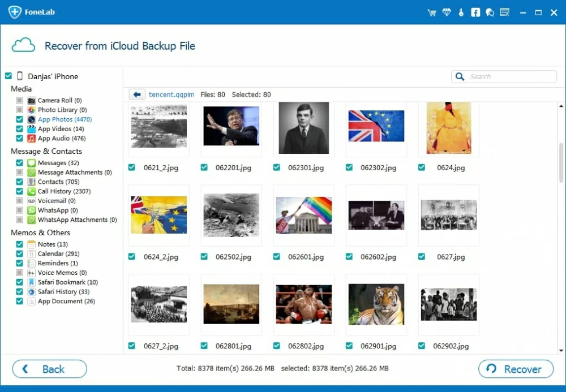Select the Call History category
This screenshot has height=392, width=566.
(x=63, y=191)
